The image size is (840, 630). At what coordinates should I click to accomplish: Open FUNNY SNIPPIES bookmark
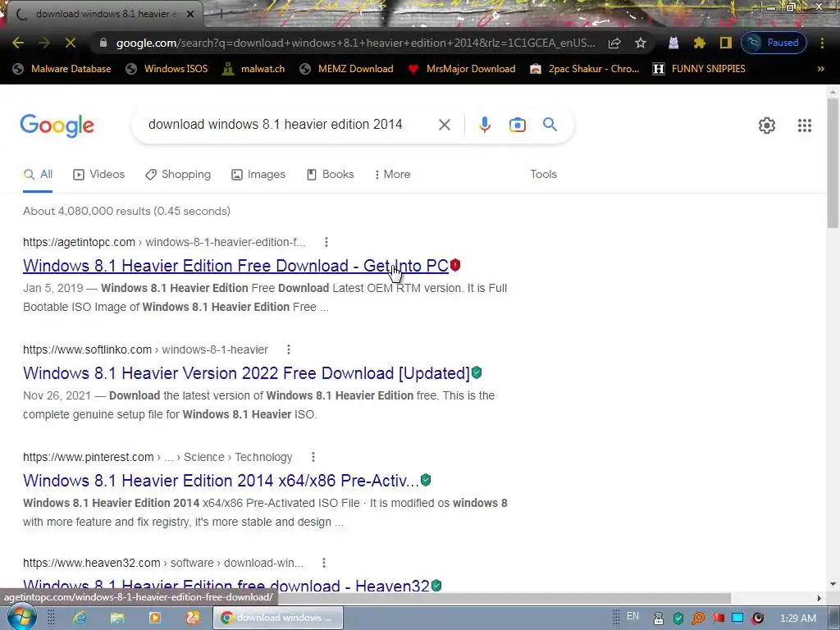click(x=699, y=69)
